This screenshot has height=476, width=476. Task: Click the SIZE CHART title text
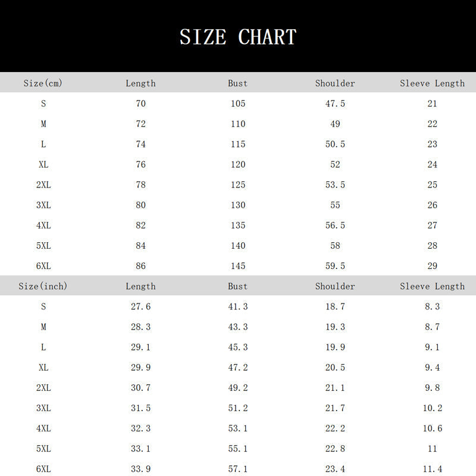(238, 37)
